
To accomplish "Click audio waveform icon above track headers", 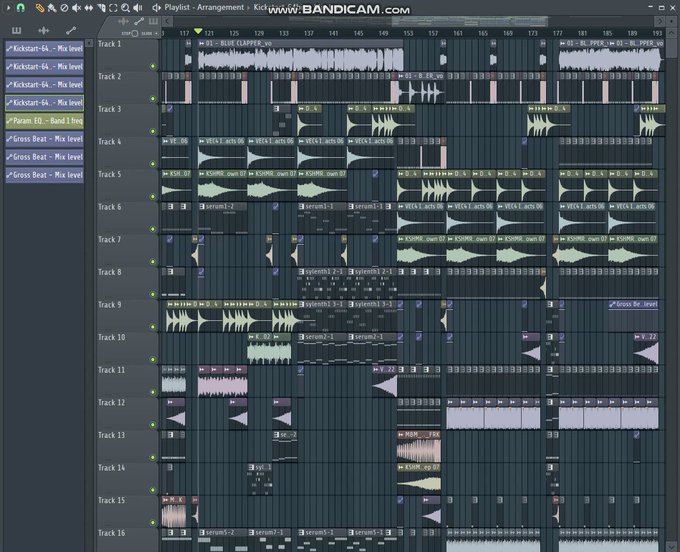I will 124,21.
